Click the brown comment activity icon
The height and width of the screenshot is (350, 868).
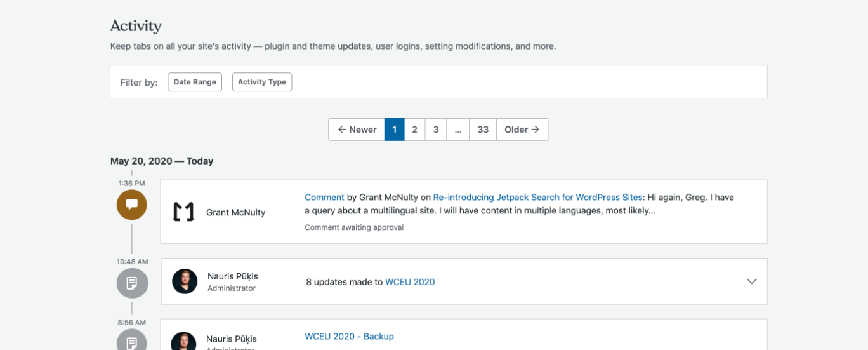tap(132, 205)
